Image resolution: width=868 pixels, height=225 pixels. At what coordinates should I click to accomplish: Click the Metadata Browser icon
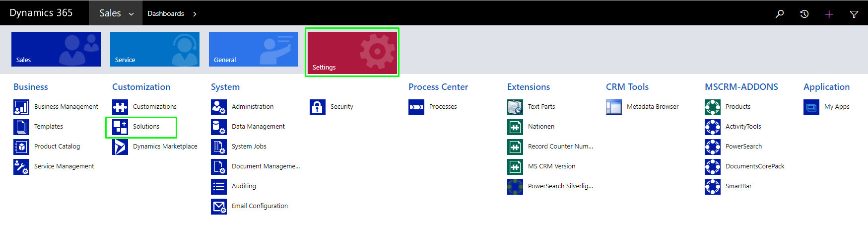614,107
